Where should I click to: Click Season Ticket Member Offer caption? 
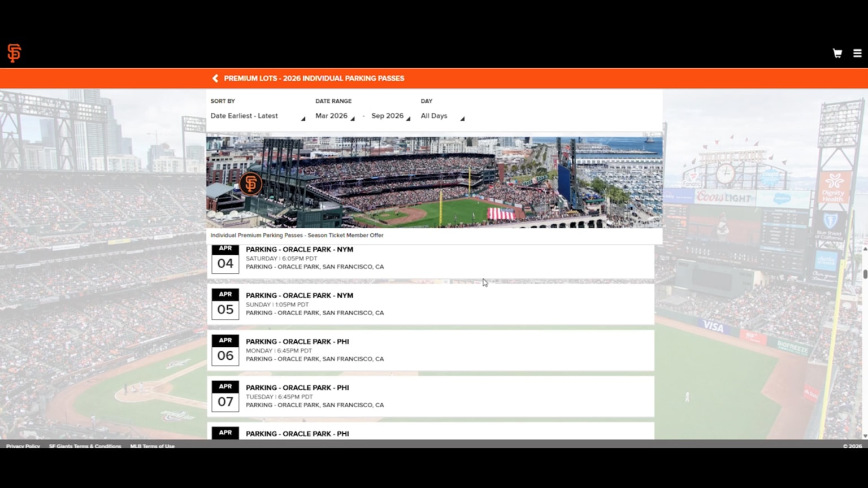(x=297, y=236)
